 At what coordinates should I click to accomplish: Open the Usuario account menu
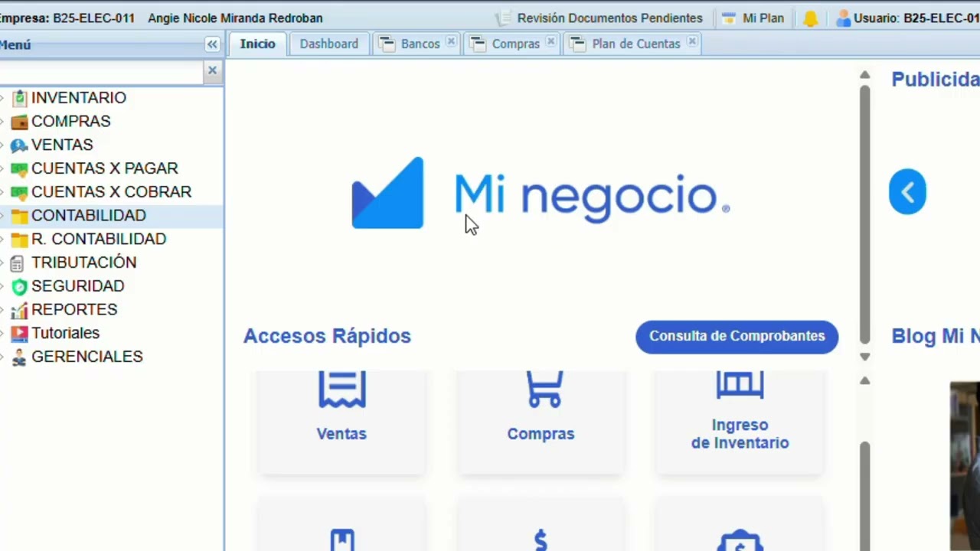pos(908,18)
